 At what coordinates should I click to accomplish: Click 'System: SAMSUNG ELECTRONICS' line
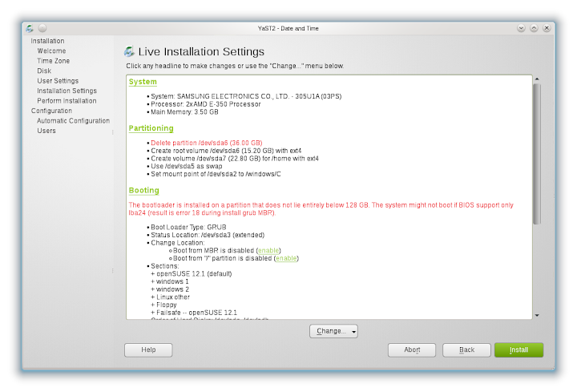(246, 96)
